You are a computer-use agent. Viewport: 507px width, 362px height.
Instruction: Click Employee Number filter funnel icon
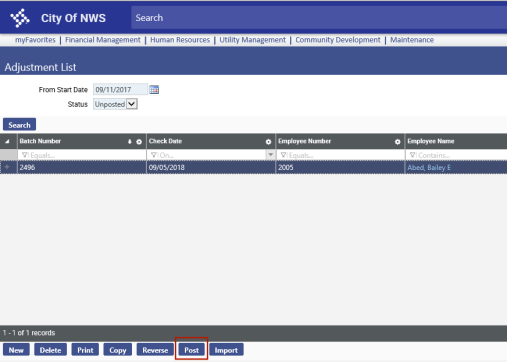[x=283, y=155]
